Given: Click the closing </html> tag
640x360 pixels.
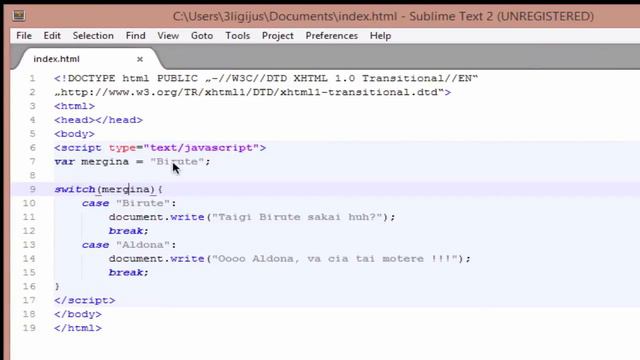Looking at the screenshot, I should coord(78,328).
